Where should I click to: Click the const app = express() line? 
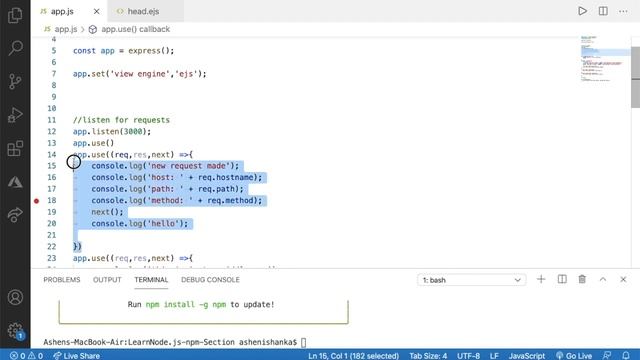123,51
